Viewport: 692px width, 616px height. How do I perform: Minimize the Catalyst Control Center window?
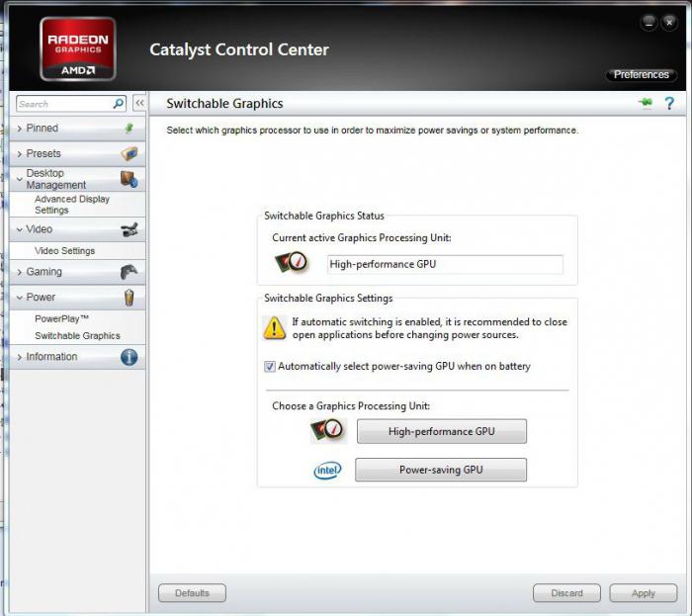[649, 22]
